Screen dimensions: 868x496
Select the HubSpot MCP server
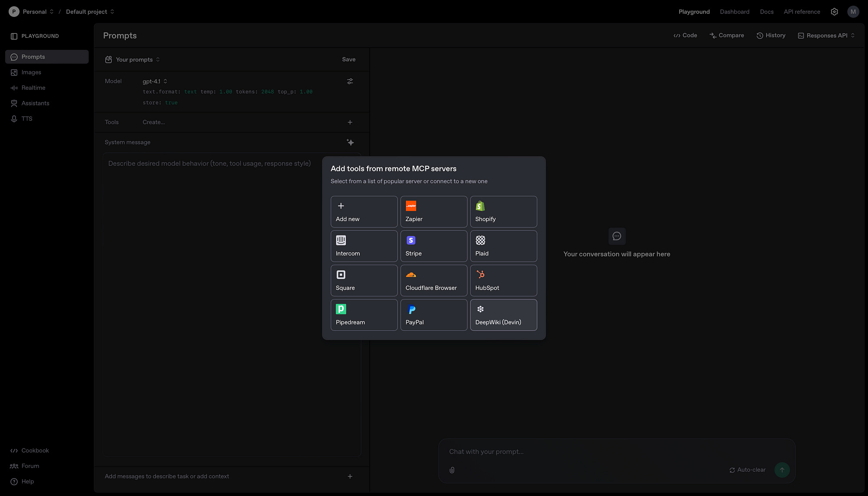(503, 281)
